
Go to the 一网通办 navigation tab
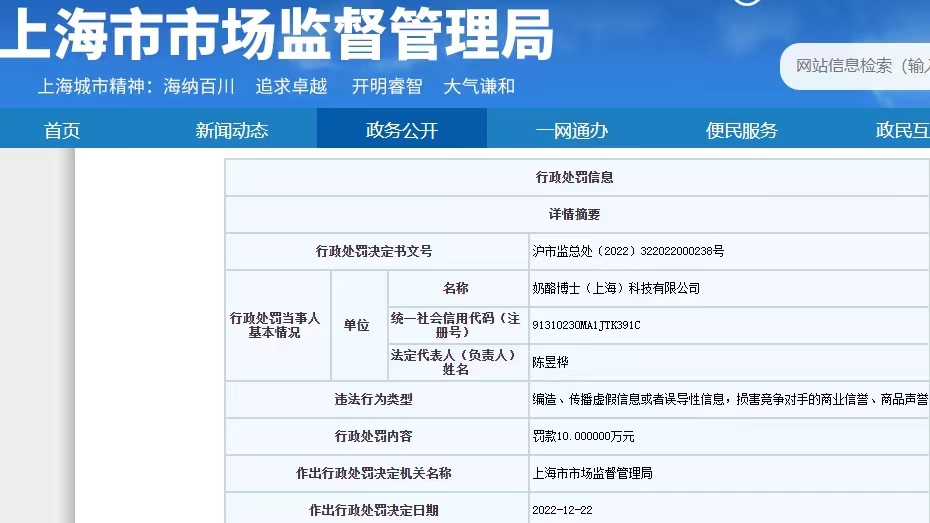point(572,130)
